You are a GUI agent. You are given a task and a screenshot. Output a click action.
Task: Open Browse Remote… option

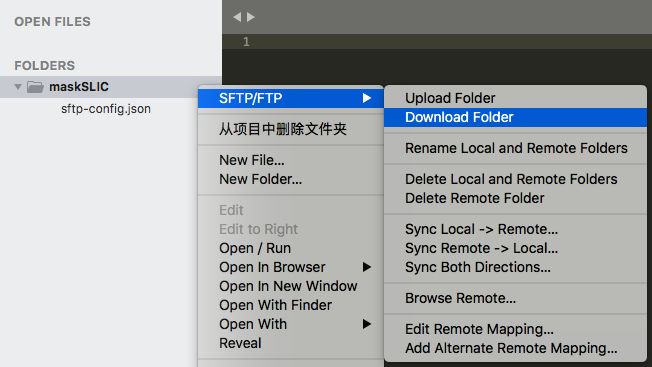point(515,298)
